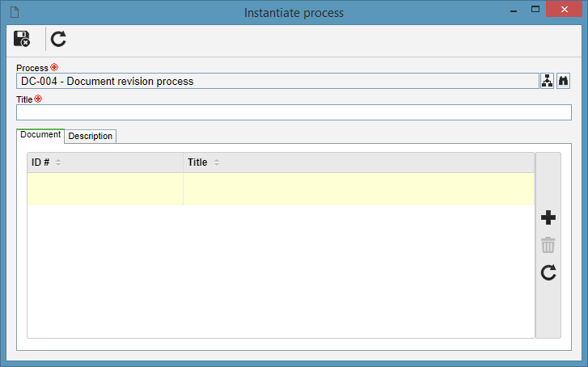Sort by the ID # column arrows
Image resolution: width=588 pixels, height=367 pixels.
click(x=58, y=162)
